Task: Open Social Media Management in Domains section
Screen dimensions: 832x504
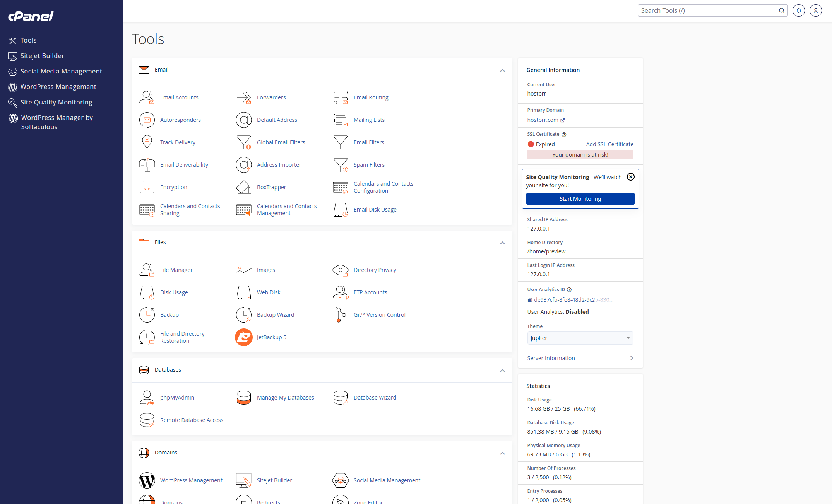Action: click(x=387, y=480)
